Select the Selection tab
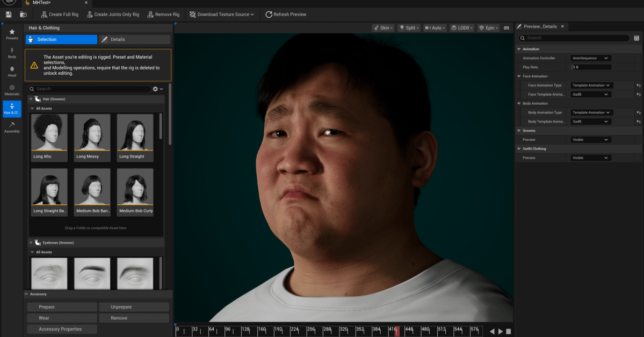644x337 pixels. [61, 39]
